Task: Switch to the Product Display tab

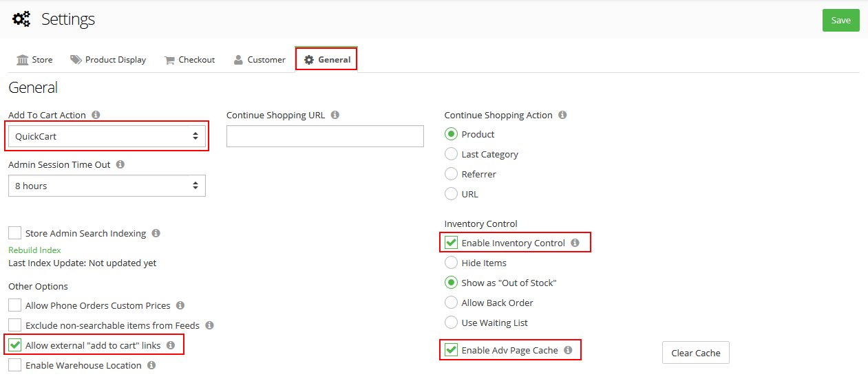Action: point(108,60)
